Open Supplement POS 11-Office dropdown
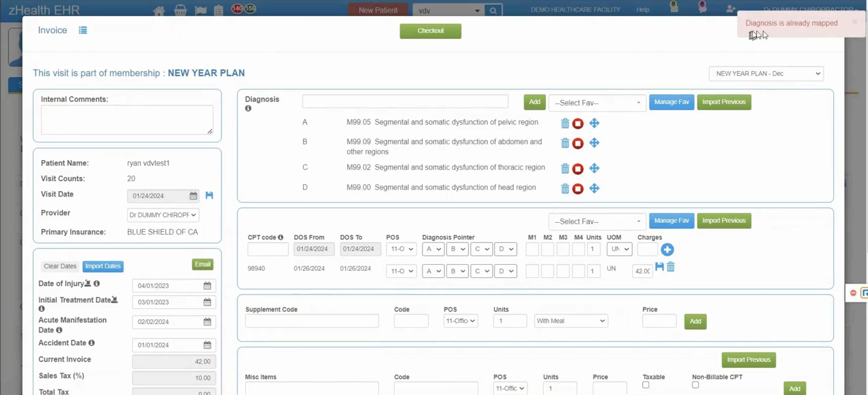Image resolution: width=868 pixels, height=395 pixels. (x=460, y=320)
